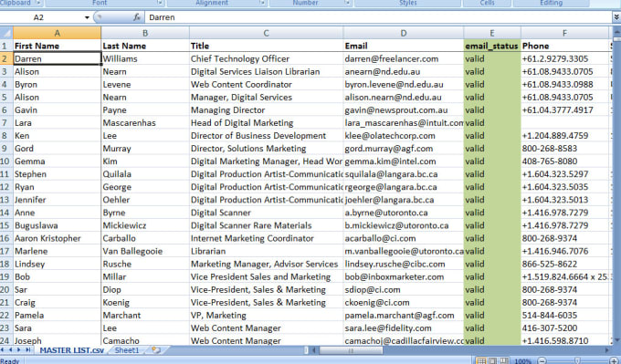Go to the previous sheet with navigation arrow

pyautogui.click(x=11, y=349)
